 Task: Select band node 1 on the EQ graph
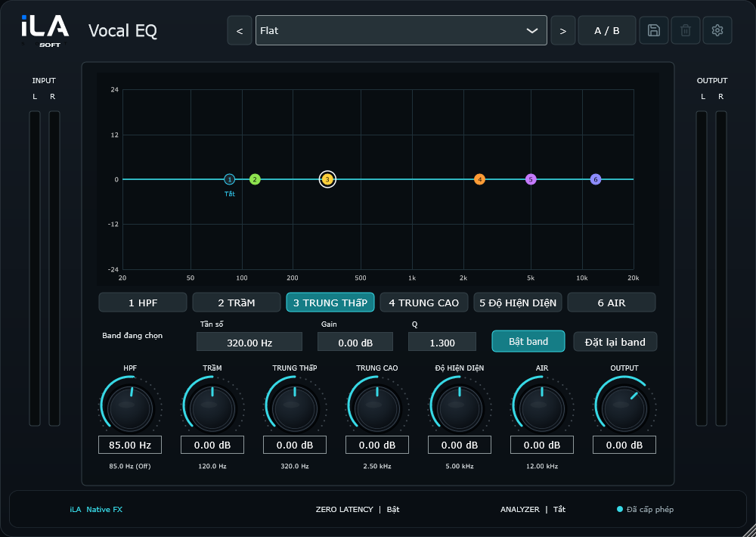pos(230,179)
